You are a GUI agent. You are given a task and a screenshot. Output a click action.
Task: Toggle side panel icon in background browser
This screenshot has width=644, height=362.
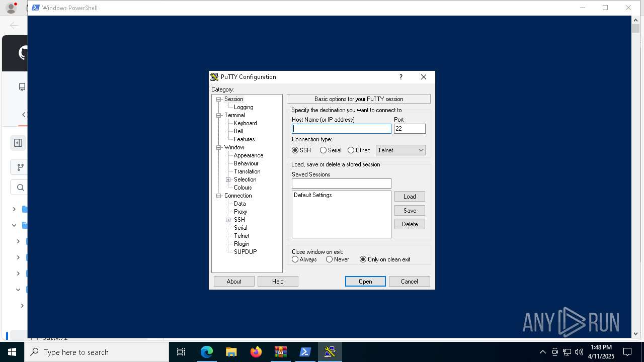18,143
